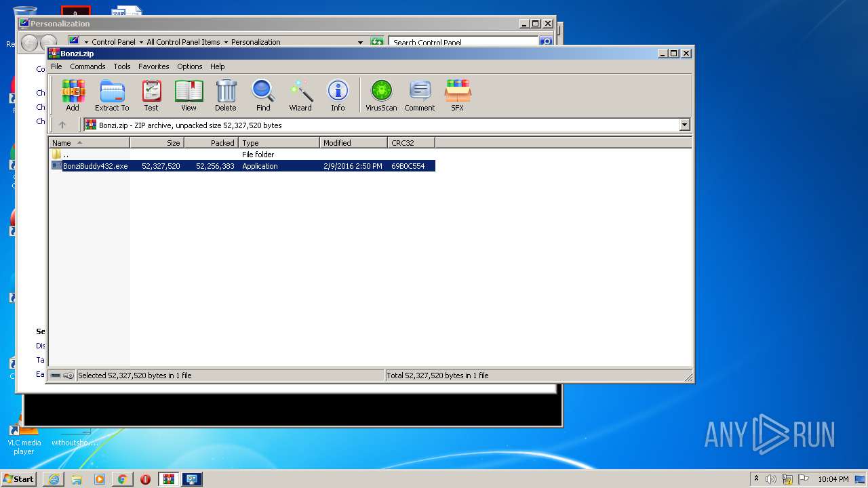Click the 10:04 PM clock
This screenshot has height=488, width=868.
pyautogui.click(x=833, y=479)
